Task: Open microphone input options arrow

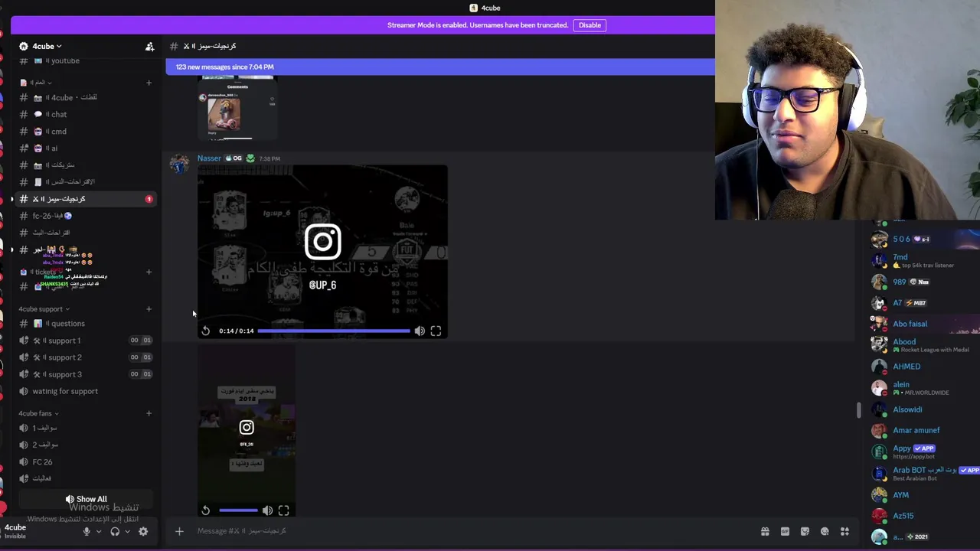Action: pyautogui.click(x=98, y=531)
